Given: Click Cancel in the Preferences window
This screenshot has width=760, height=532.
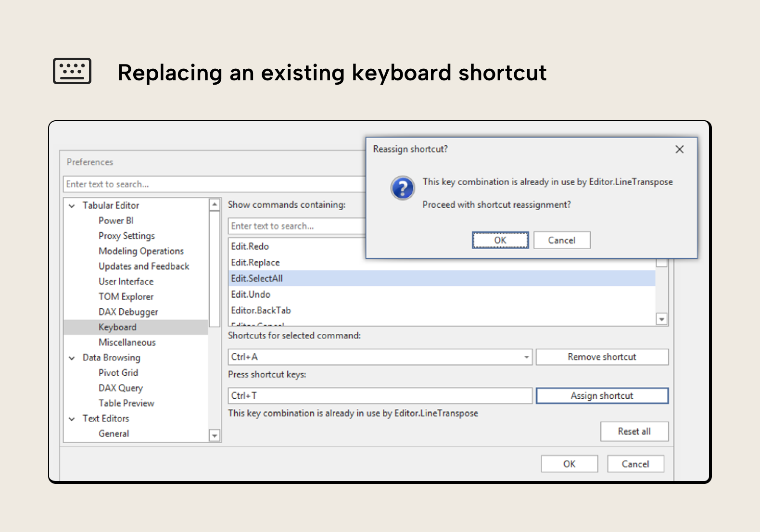Looking at the screenshot, I should (x=635, y=464).
